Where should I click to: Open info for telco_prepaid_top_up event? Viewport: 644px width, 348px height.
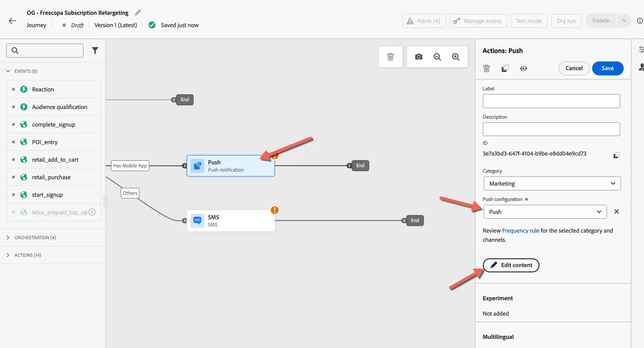(92, 212)
